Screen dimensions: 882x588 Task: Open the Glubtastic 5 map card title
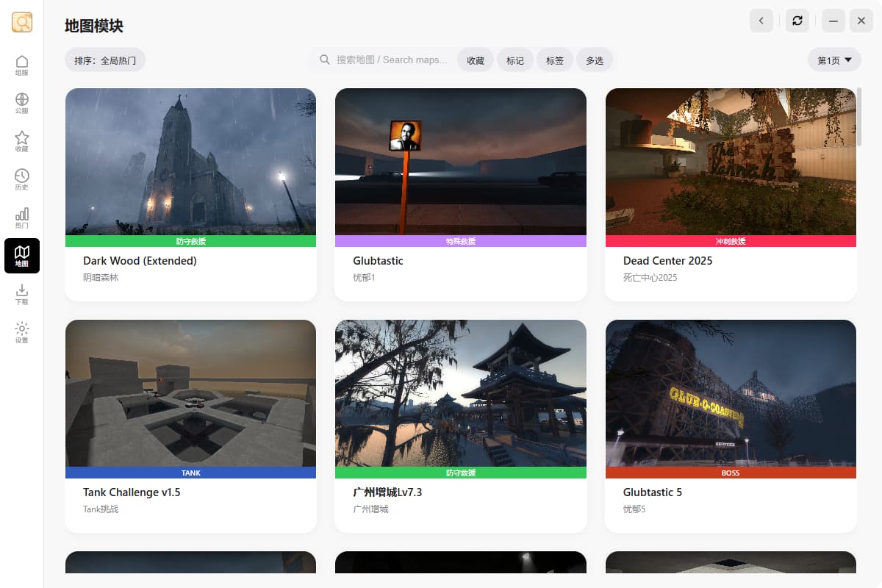tap(653, 492)
